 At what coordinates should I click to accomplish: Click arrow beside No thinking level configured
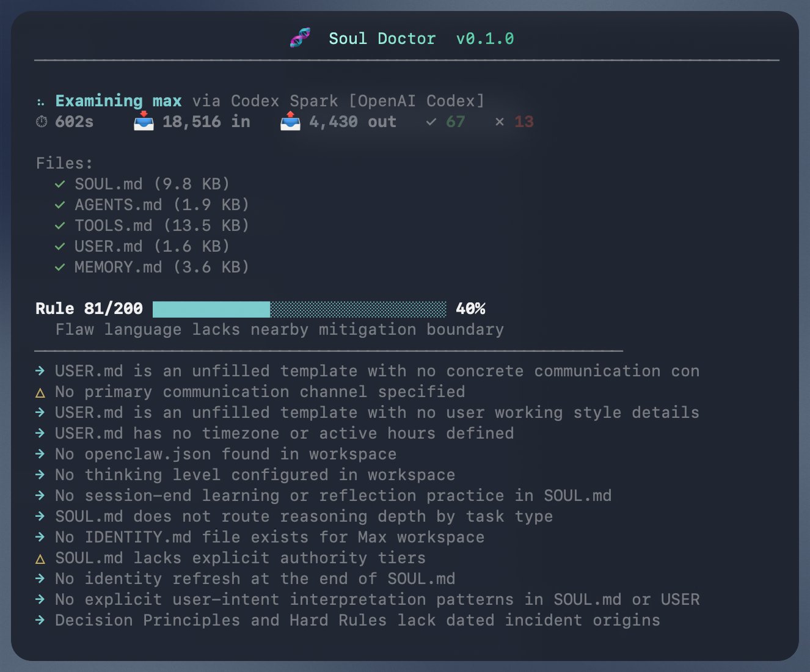pos(40,475)
